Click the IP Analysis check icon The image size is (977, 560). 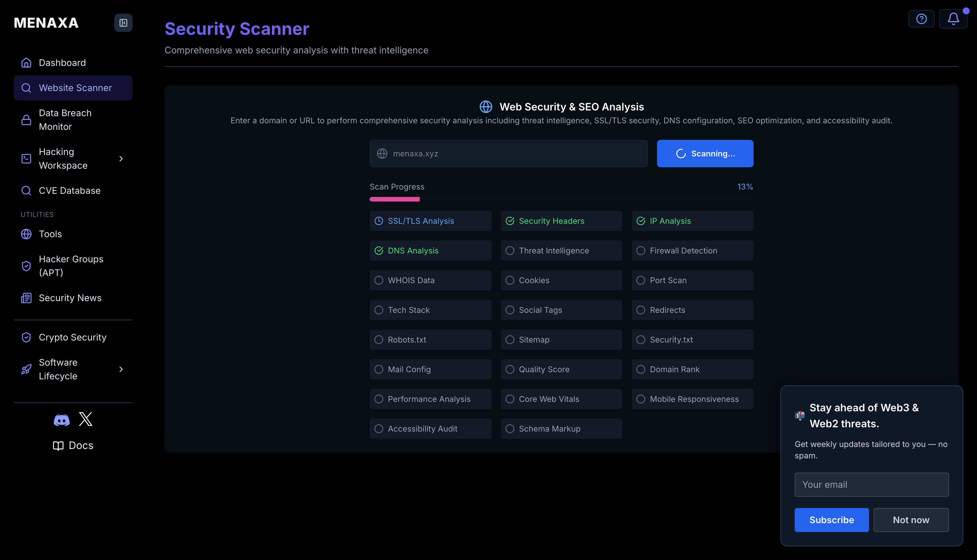click(640, 221)
